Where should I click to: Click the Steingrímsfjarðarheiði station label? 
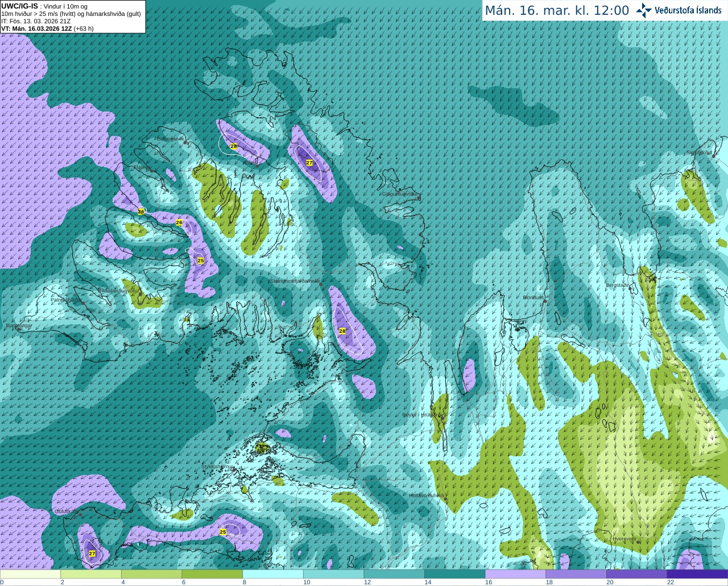[x=294, y=280]
